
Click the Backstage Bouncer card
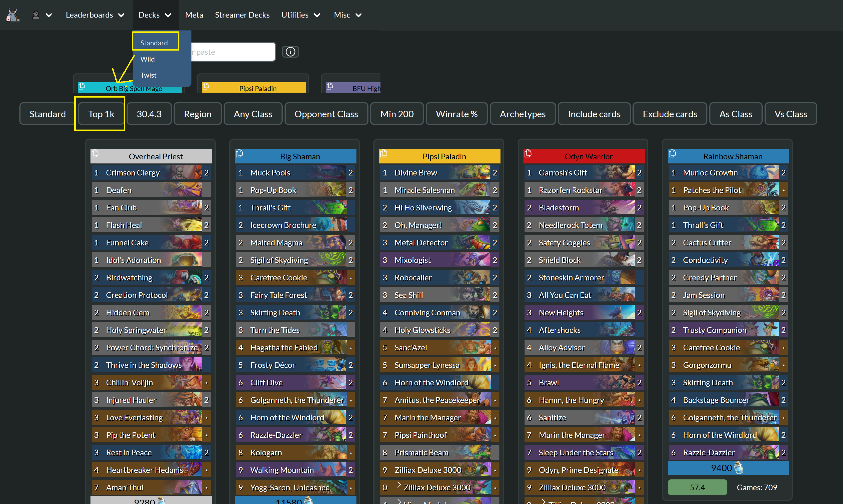click(x=728, y=400)
